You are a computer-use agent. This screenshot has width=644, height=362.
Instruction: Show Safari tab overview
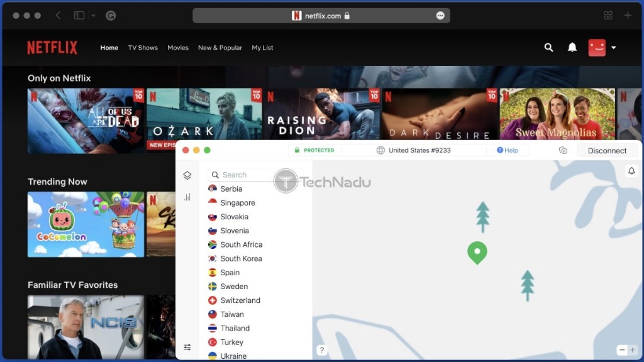point(608,16)
